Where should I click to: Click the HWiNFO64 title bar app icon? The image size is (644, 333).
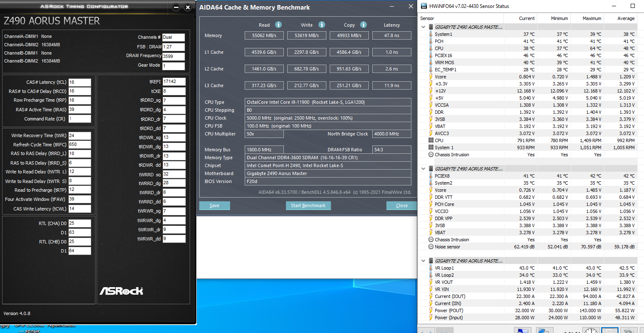424,6
